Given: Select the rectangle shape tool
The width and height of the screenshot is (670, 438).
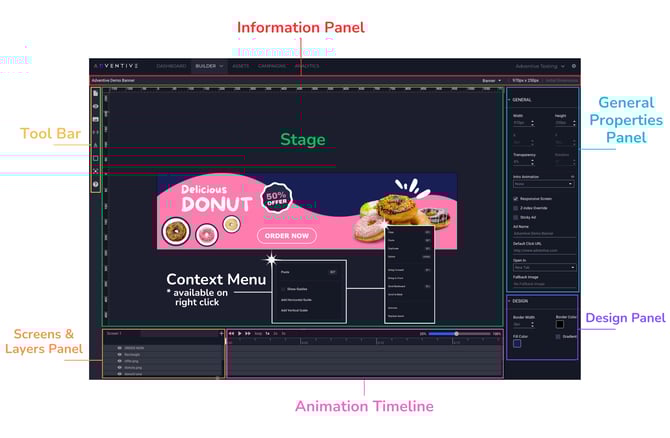Looking at the screenshot, I should pyautogui.click(x=95, y=158).
